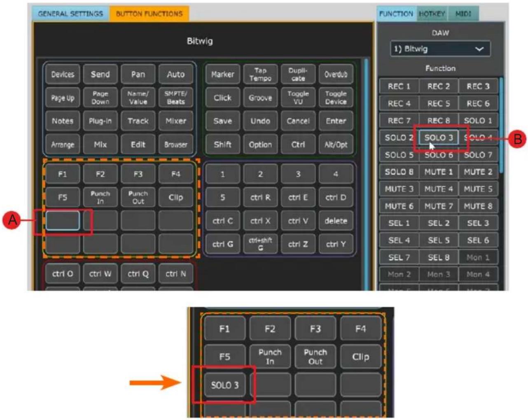Choose the Cancel button
This screenshot has width=528, height=420.
298,121
